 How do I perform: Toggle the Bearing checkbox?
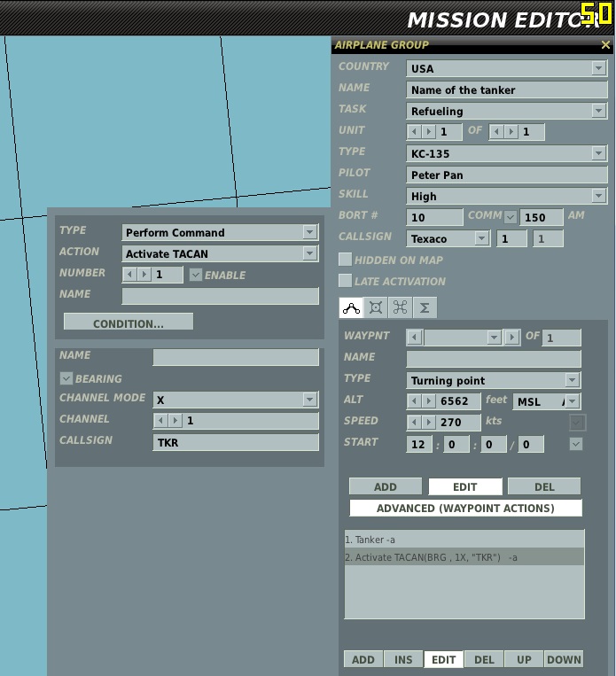[x=66, y=378]
